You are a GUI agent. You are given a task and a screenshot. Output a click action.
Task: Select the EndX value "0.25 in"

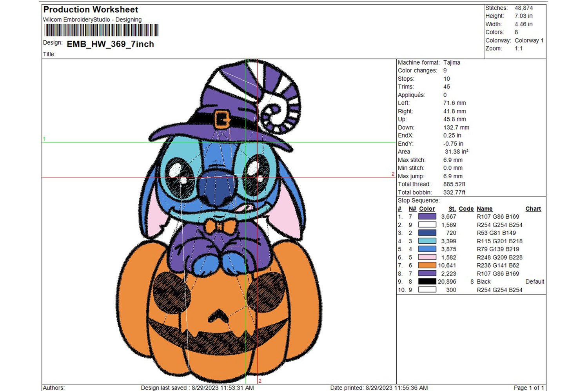point(452,135)
